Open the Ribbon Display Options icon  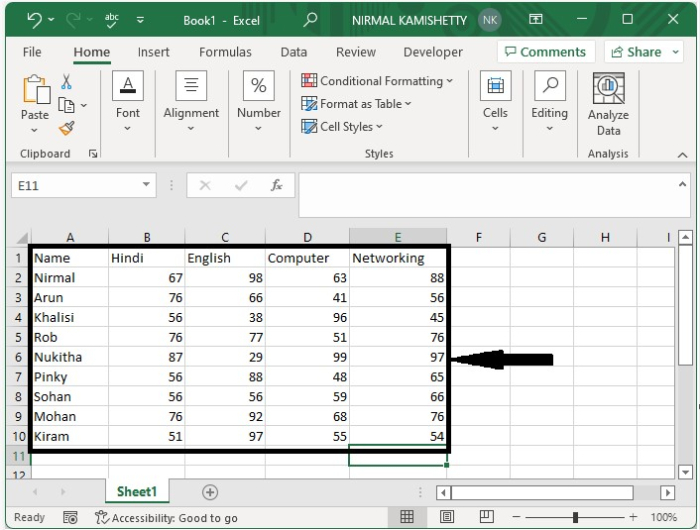[535, 19]
